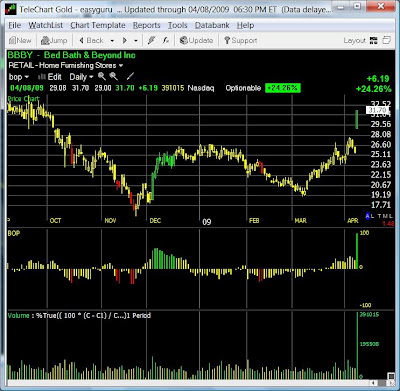Open the bop chart template dropdown

19,77
